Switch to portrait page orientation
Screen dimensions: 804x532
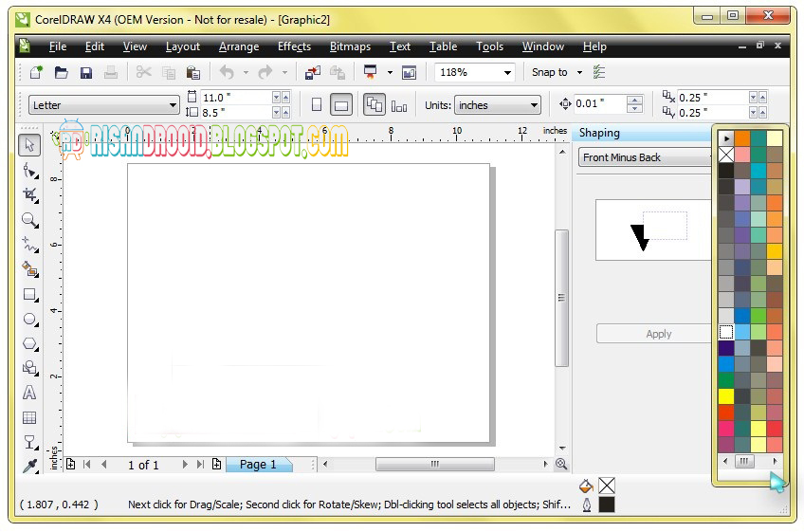coord(317,105)
